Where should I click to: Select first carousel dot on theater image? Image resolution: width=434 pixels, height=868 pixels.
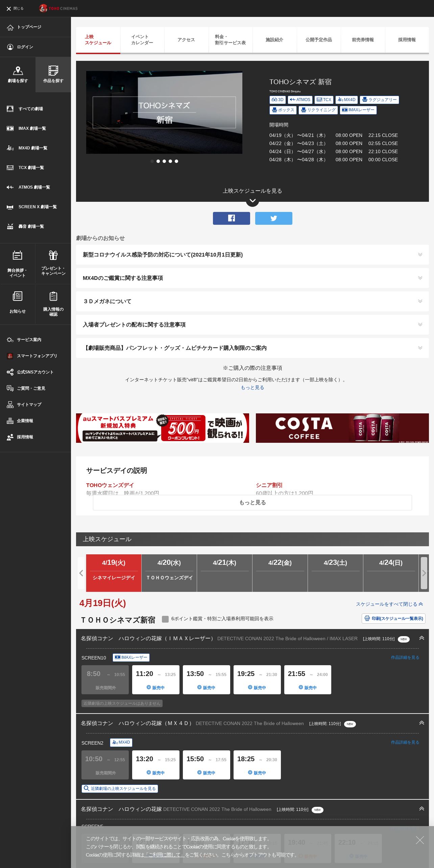pos(152,161)
